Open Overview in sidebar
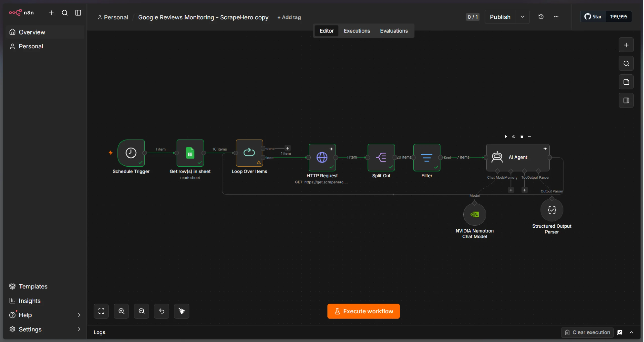The width and height of the screenshot is (644, 342). pyautogui.click(x=45, y=32)
